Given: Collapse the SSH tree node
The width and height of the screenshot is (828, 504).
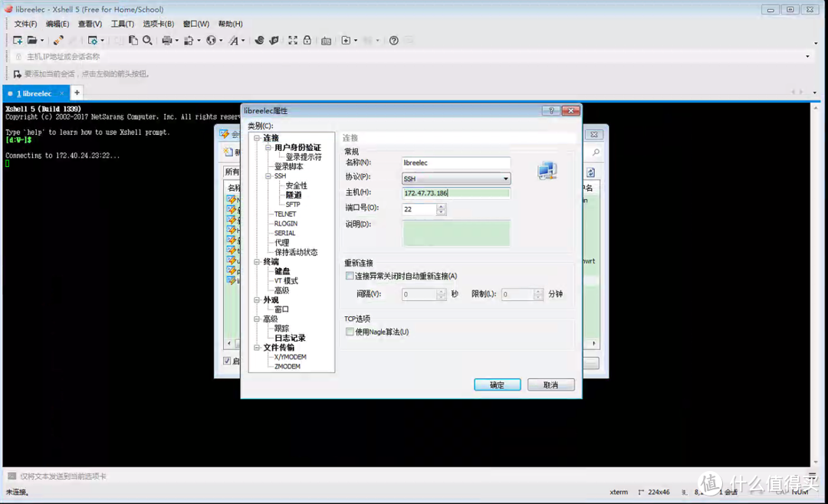Looking at the screenshot, I should point(268,175).
